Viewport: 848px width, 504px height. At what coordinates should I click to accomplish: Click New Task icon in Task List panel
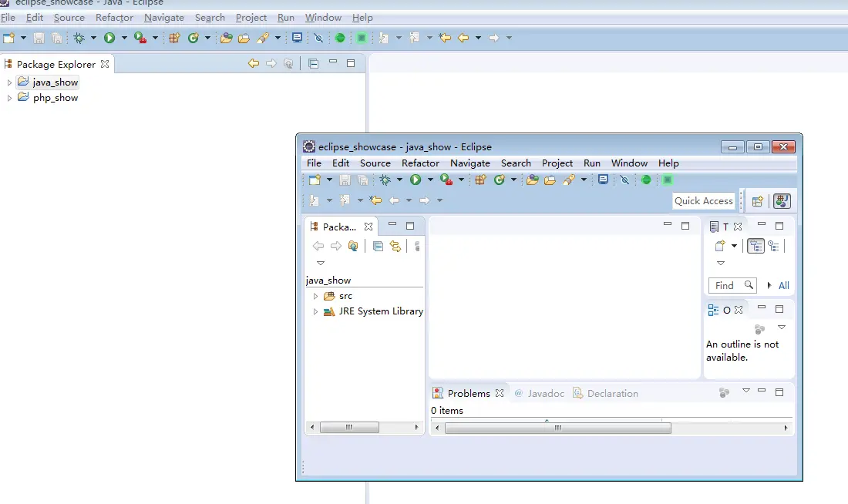[x=720, y=246]
